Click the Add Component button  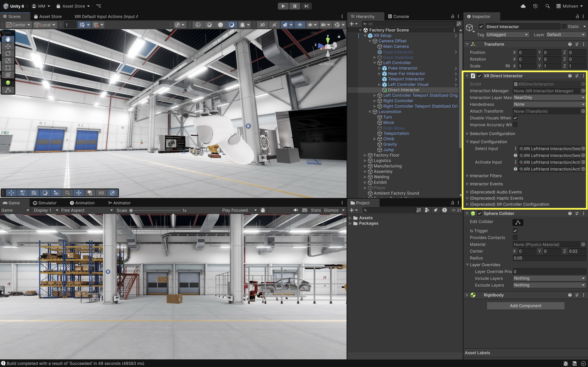525,306
